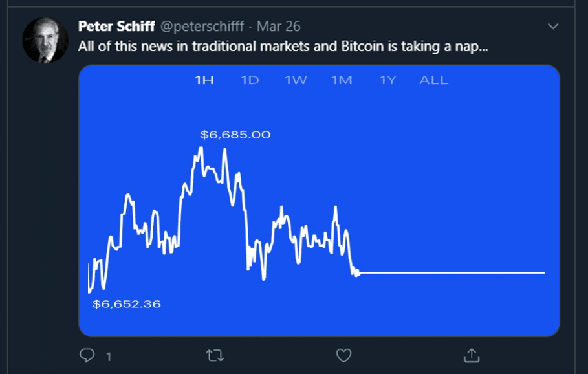The image size is (588, 374).
Task: Click the $6,652.36 low price label
Action: pyautogui.click(x=126, y=304)
